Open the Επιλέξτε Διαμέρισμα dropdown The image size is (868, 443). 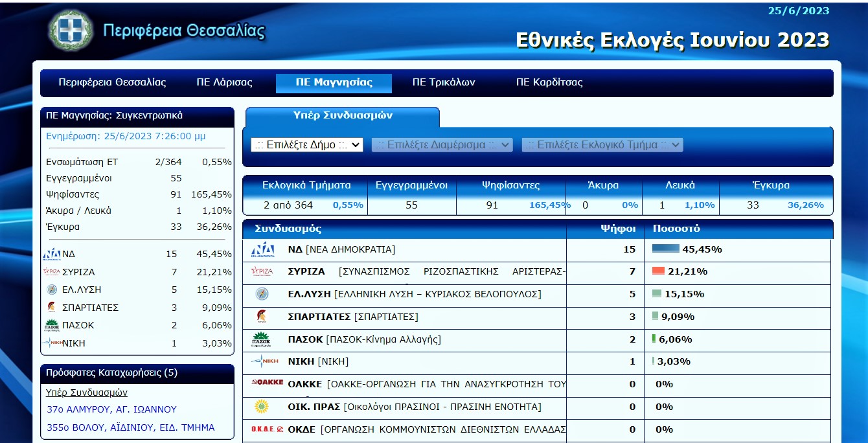tap(442, 145)
